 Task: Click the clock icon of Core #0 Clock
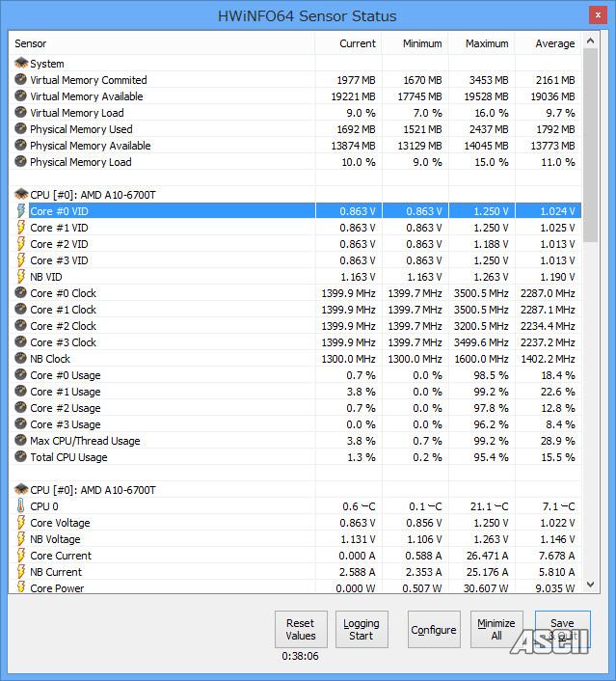[x=20, y=292]
